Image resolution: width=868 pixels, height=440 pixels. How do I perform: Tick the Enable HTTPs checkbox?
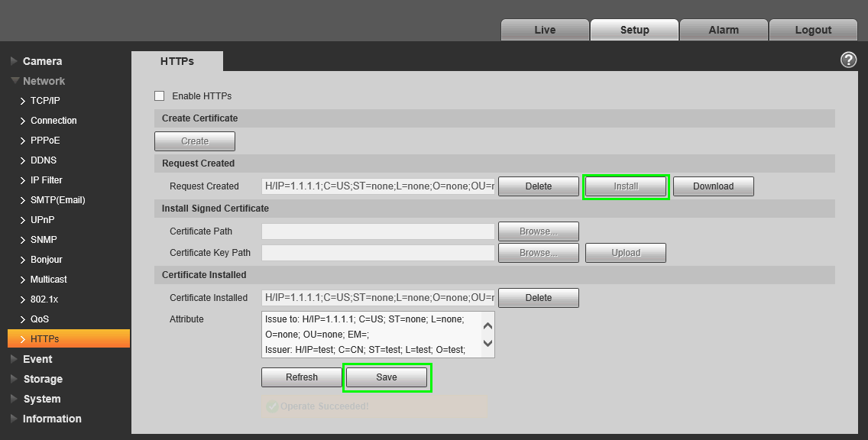(x=160, y=95)
